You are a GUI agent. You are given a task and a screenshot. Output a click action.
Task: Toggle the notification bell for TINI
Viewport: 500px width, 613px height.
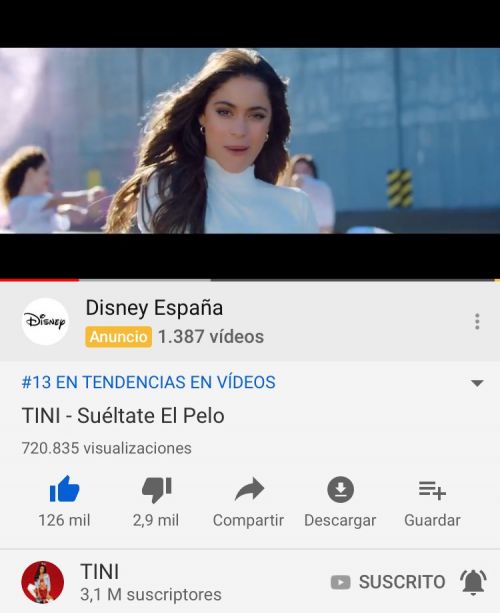[x=473, y=582]
